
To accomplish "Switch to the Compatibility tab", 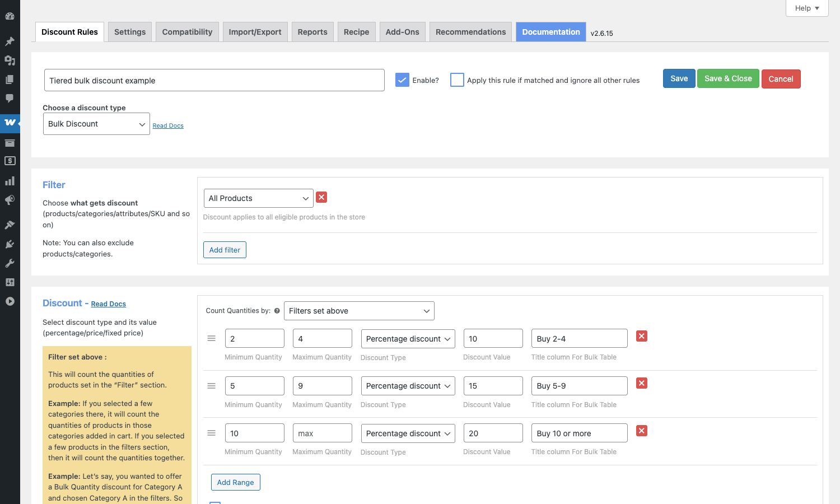I will [187, 32].
